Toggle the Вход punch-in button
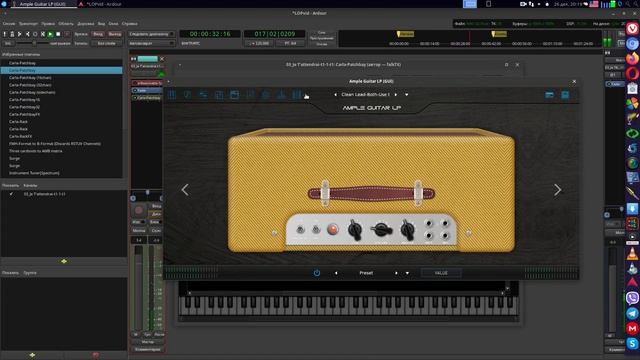The image size is (640, 360). (x=98, y=34)
